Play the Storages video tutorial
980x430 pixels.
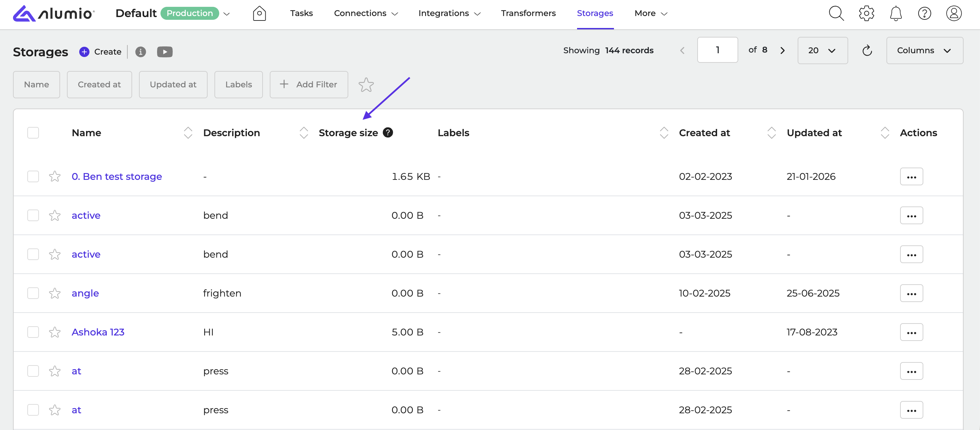(165, 52)
